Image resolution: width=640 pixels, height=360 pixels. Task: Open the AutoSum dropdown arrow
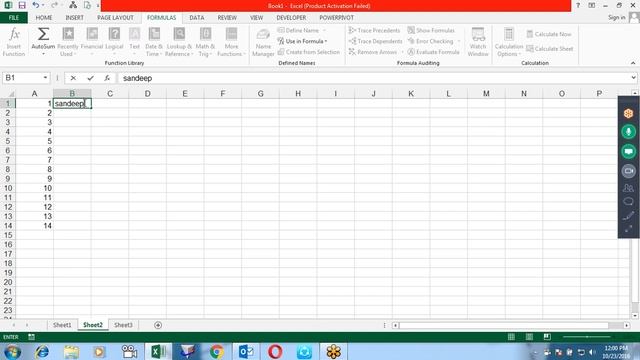[43, 54]
